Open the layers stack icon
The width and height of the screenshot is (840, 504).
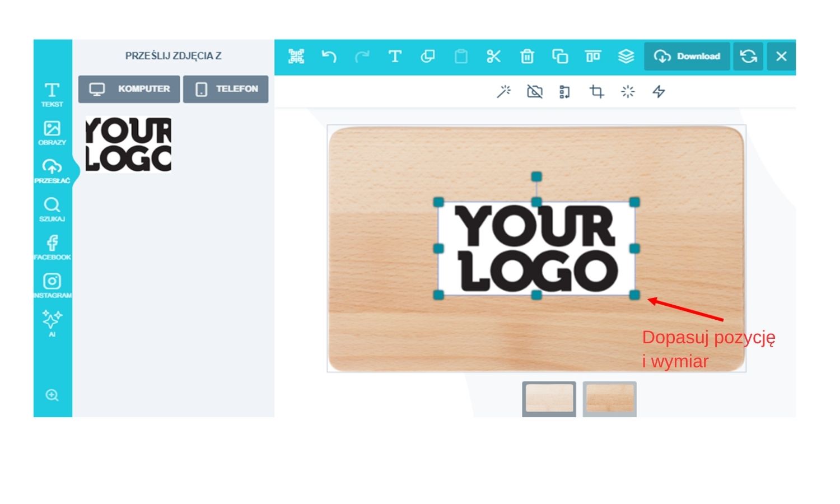[x=626, y=57]
